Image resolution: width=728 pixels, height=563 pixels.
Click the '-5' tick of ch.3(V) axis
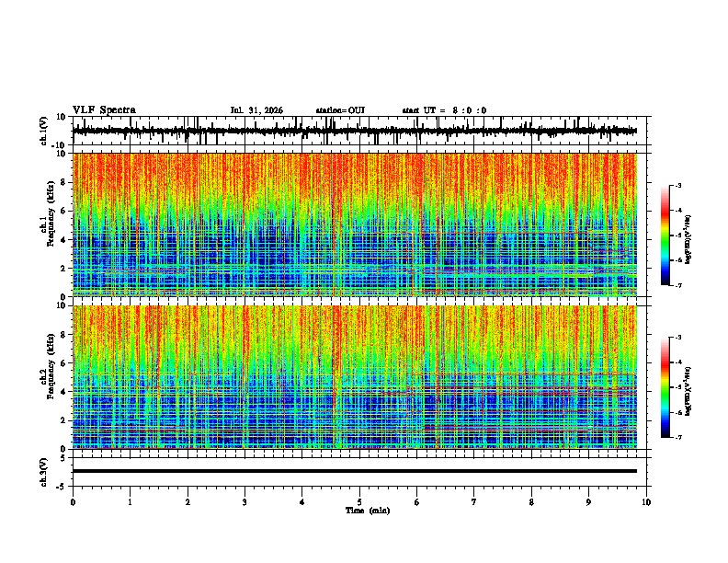coord(63,487)
